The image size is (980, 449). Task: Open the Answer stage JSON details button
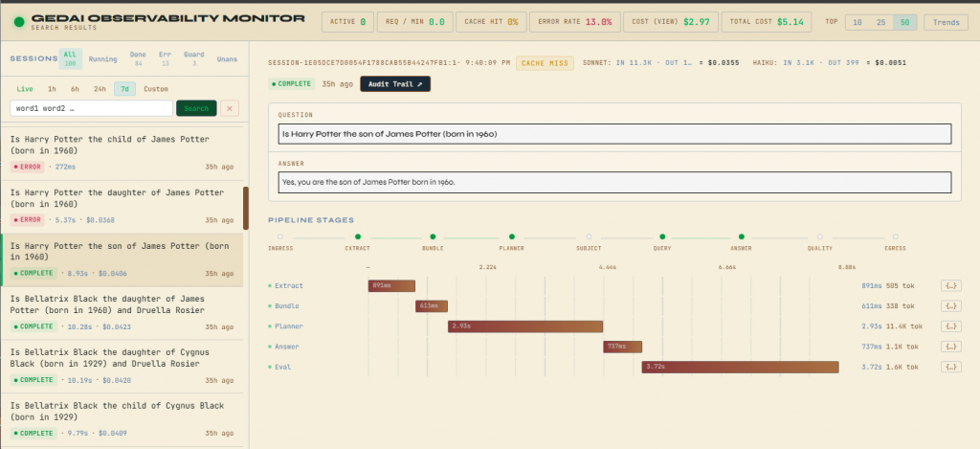click(950, 347)
